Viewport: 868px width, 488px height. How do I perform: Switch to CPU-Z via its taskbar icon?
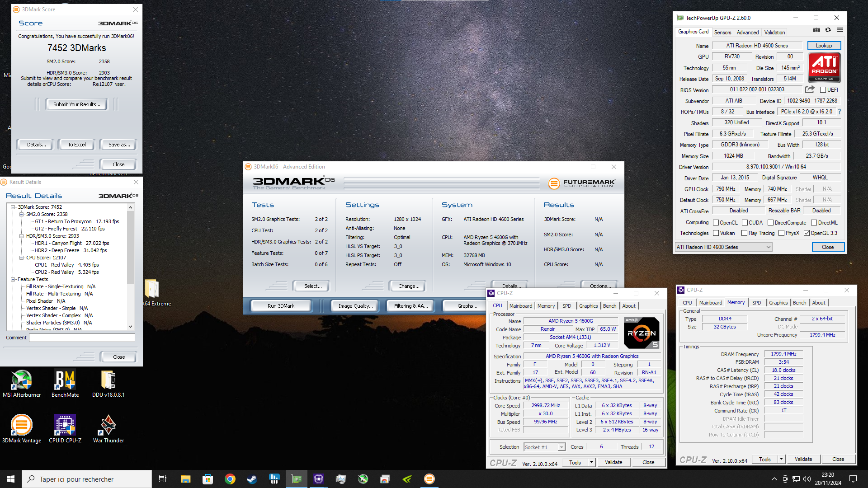[x=319, y=479]
